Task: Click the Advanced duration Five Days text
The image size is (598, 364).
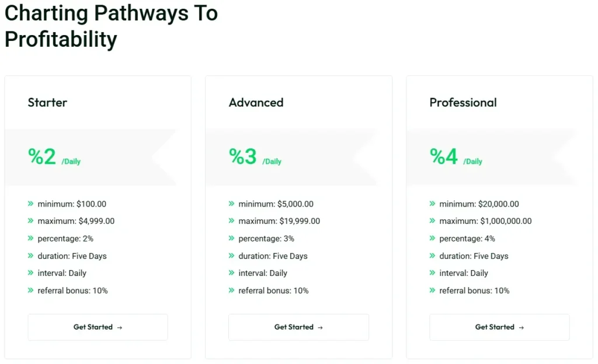Action: (273, 256)
